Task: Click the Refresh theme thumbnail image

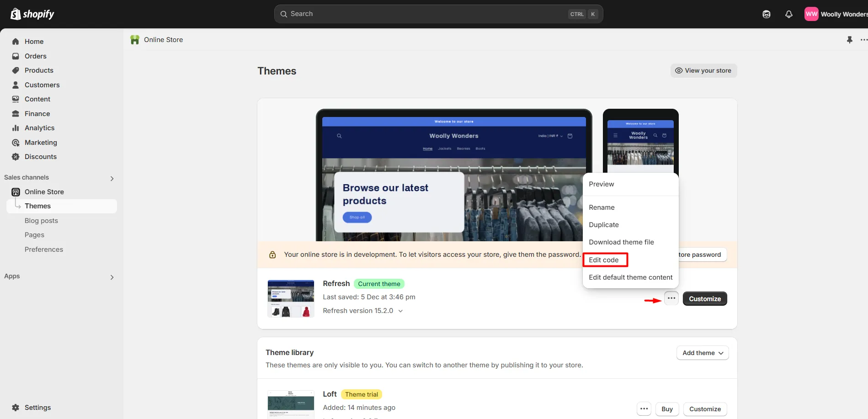Action: pyautogui.click(x=291, y=298)
